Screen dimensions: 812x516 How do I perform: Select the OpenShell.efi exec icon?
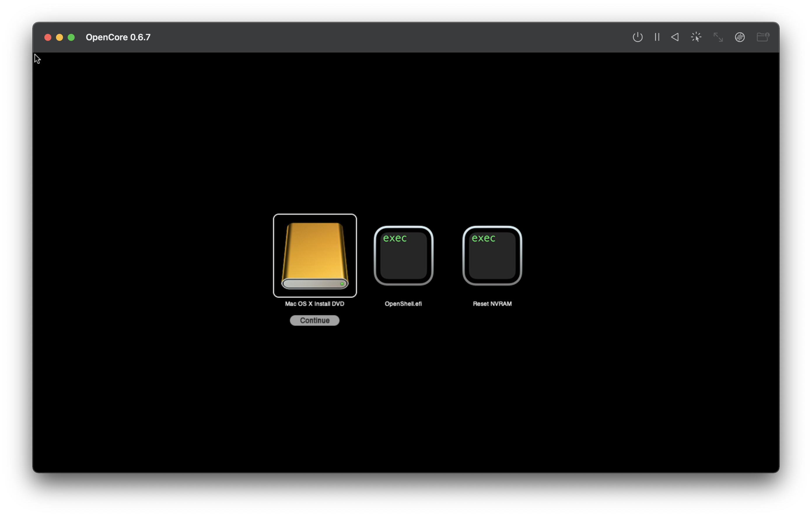(403, 255)
